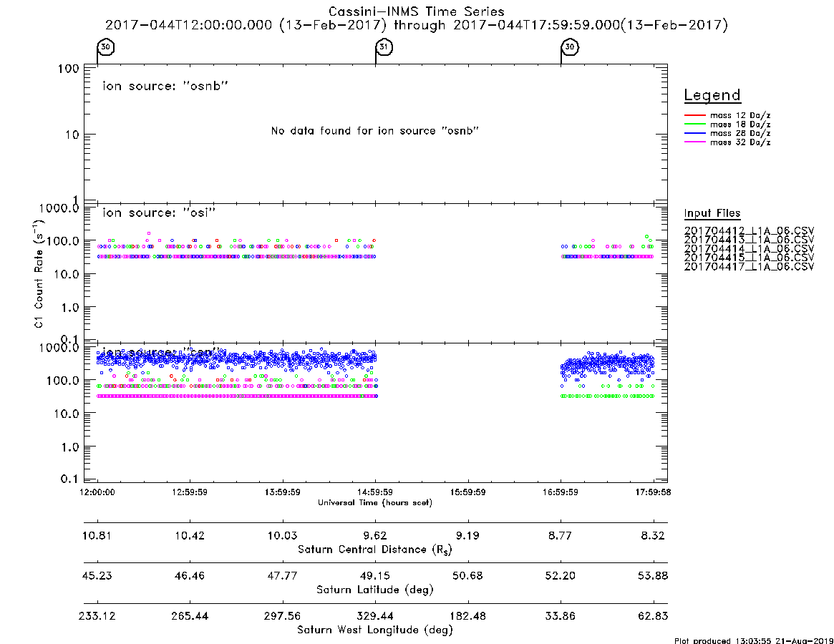Image resolution: width=834 pixels, height=644 pixels.
Task: Select file 201704413_L1A_06.CSV
Action: pos(749,240)
